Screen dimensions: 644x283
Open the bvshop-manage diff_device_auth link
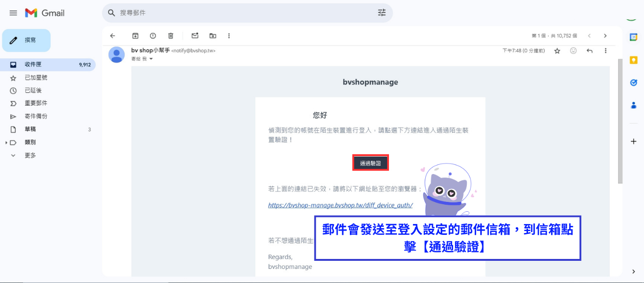[x=340, y=205]
